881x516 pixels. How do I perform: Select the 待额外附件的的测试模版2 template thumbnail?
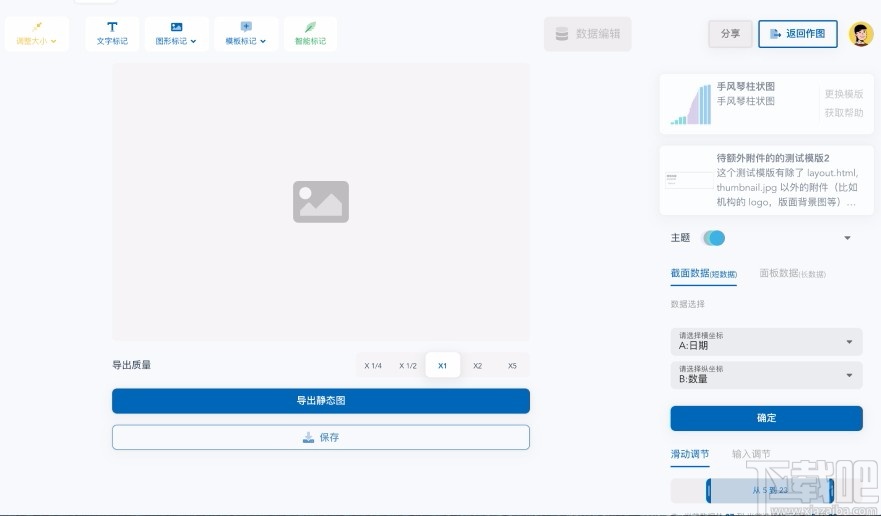(x=689, y=180)
